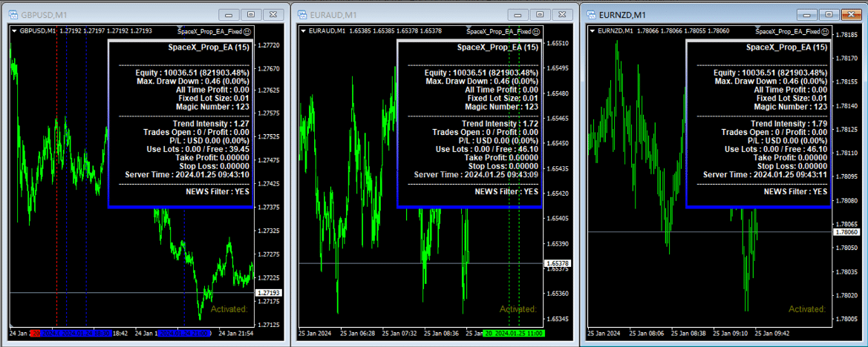Click the 1.78060 current price label
The width and height of the screenshot is (868, 347).
(x=846, y=232)
